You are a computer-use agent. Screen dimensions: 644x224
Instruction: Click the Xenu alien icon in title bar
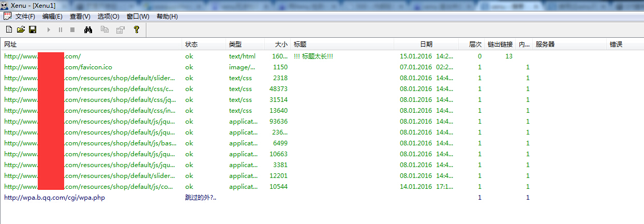coord(5,5)
